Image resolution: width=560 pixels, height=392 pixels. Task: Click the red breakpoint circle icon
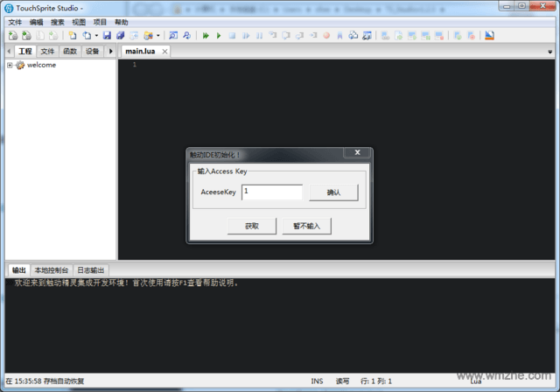(x=326, y=35)
